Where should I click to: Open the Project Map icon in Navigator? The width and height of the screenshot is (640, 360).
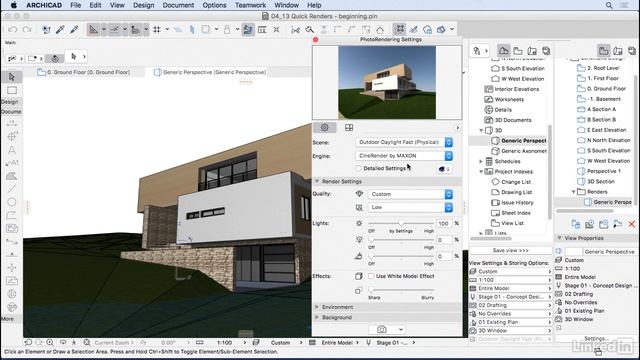[504, 51]
